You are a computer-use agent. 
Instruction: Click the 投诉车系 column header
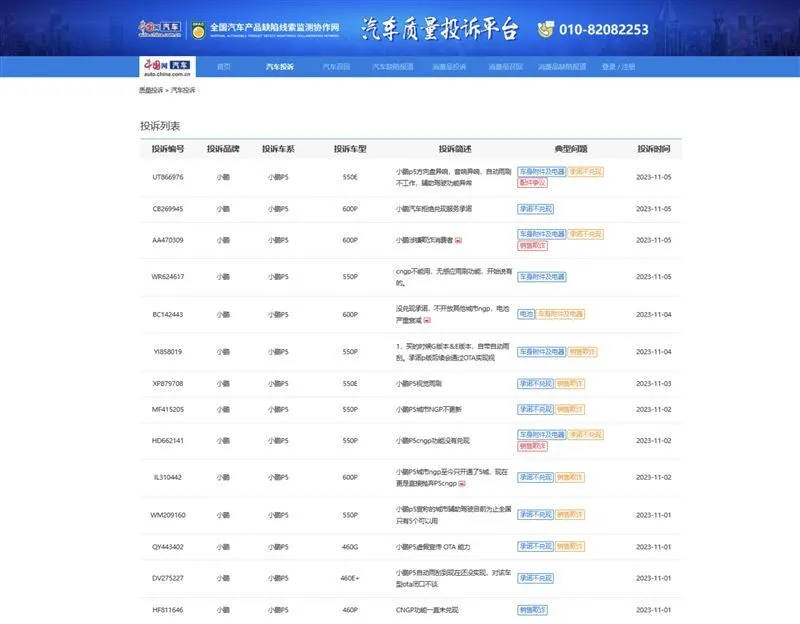(278, 149)
